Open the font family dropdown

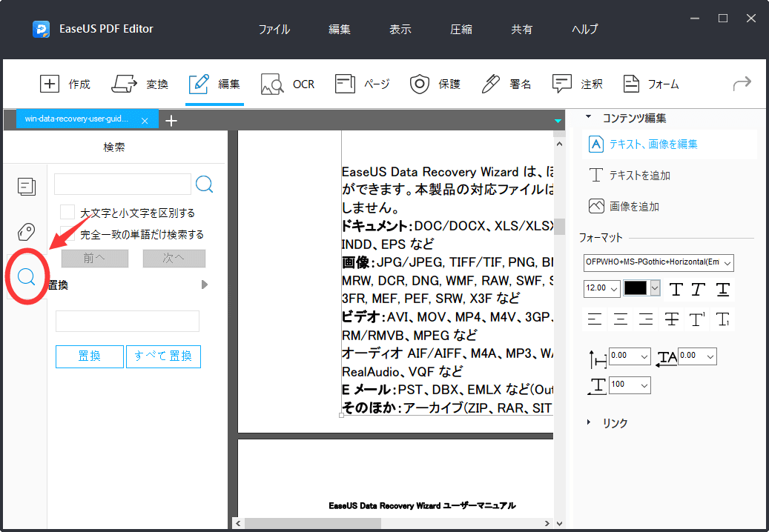[x=659, y=263]
